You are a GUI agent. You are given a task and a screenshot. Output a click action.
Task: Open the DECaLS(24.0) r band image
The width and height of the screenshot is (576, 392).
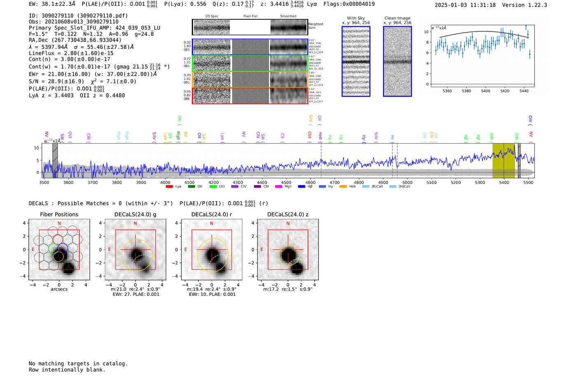[211, 250]
